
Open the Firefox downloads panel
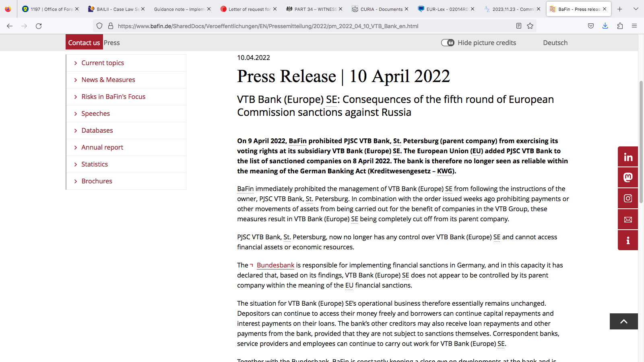tap(605, 26)
